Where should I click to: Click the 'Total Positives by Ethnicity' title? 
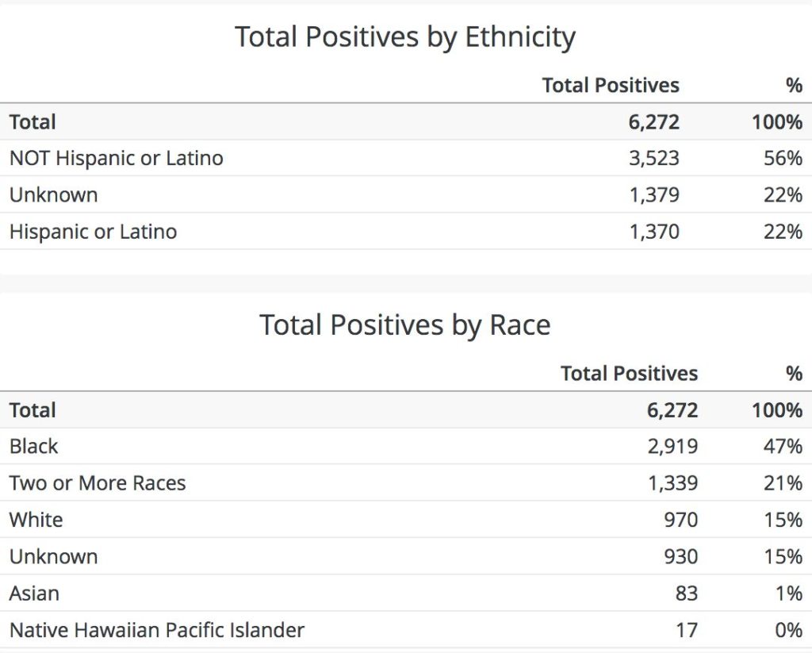(x=405, y=37)
